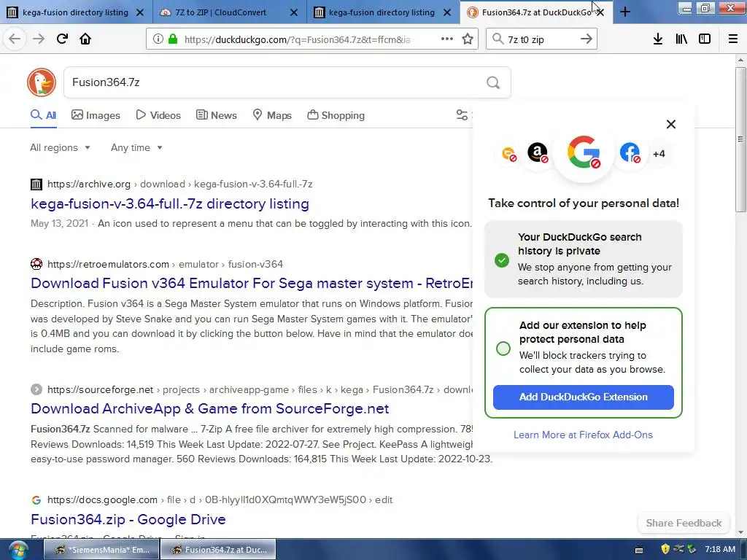The height and width of the screenshot is (560, 747).
Task: Select the News search category
Action: click(x=216, y=115)
